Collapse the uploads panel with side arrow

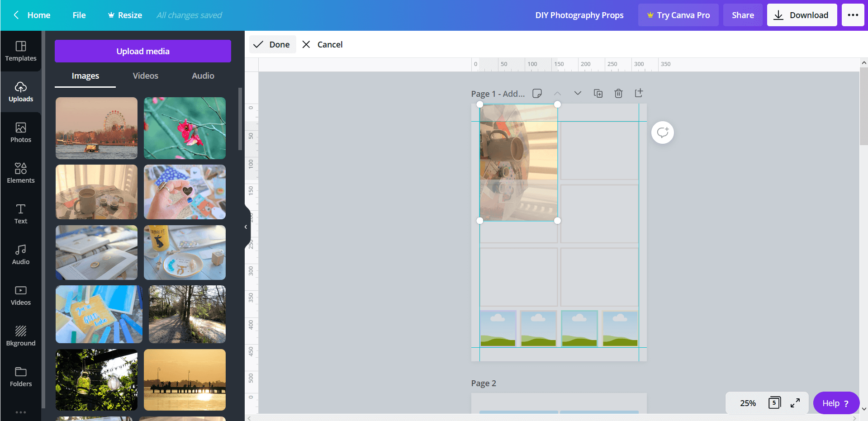click(246, 227)
